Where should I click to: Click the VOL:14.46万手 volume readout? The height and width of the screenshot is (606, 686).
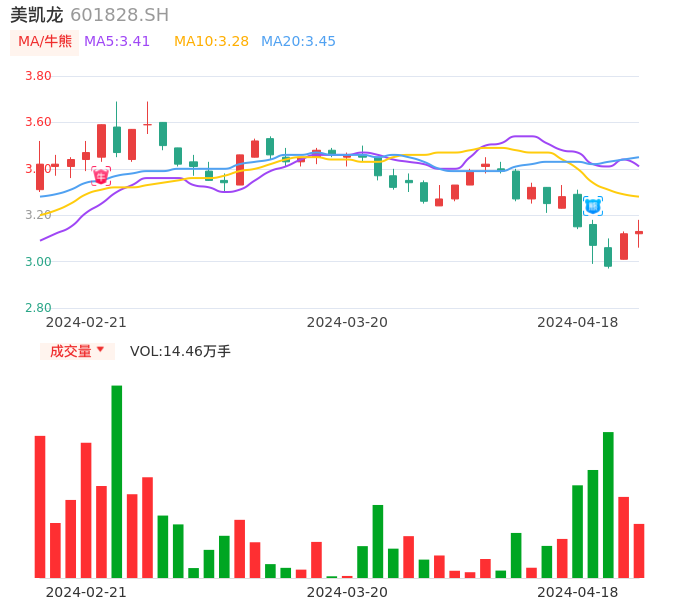point(180,351)
